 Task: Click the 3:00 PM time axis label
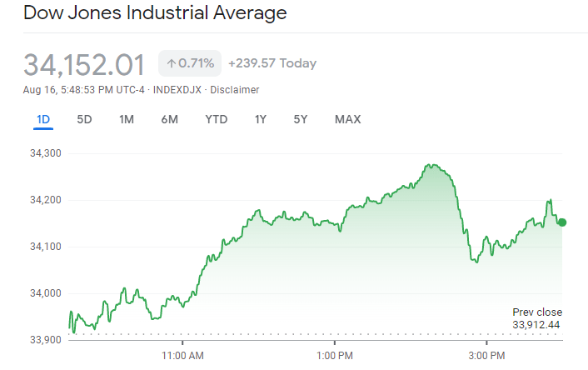[486, 356]
